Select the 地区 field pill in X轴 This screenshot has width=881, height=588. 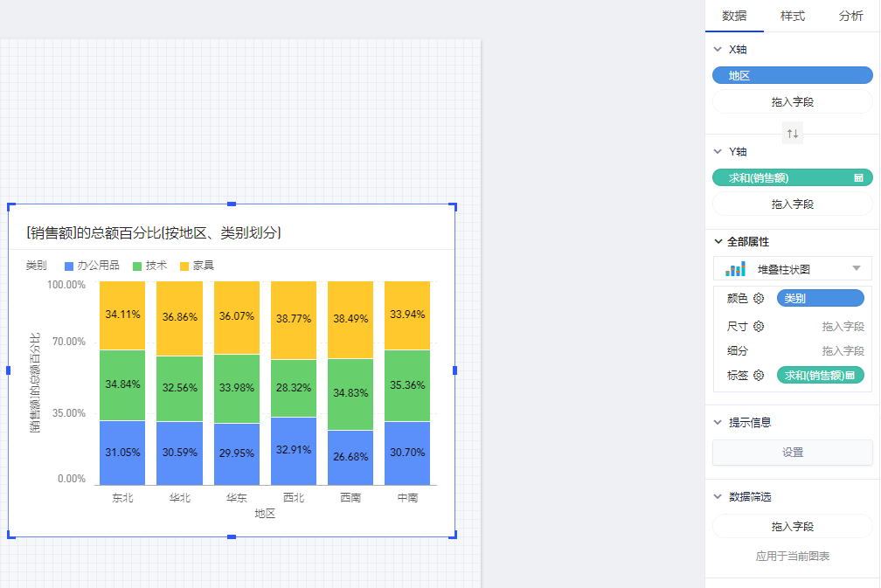792,76
